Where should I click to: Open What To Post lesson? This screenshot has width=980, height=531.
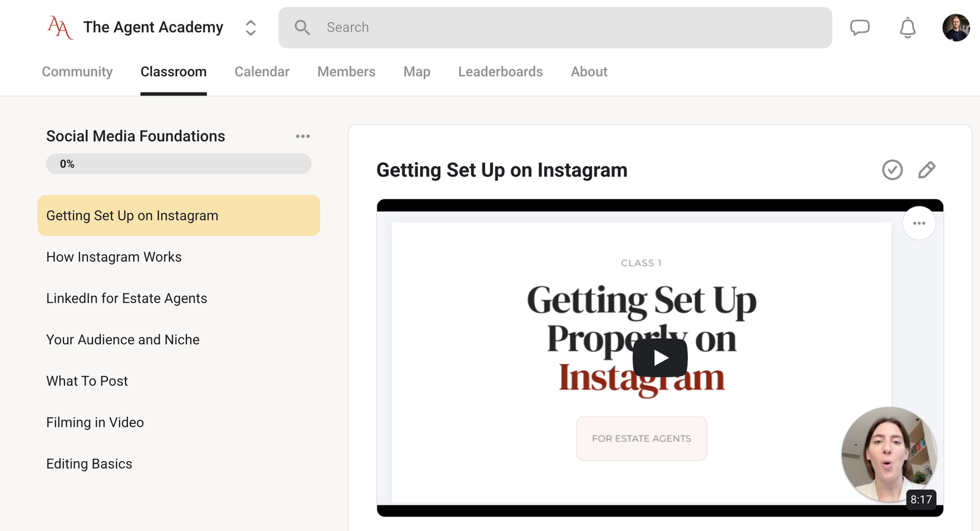tap(87, 381)
